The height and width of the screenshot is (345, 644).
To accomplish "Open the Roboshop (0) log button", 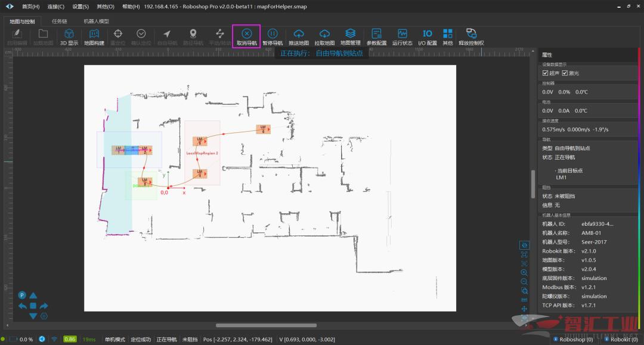I will [574, 339].
